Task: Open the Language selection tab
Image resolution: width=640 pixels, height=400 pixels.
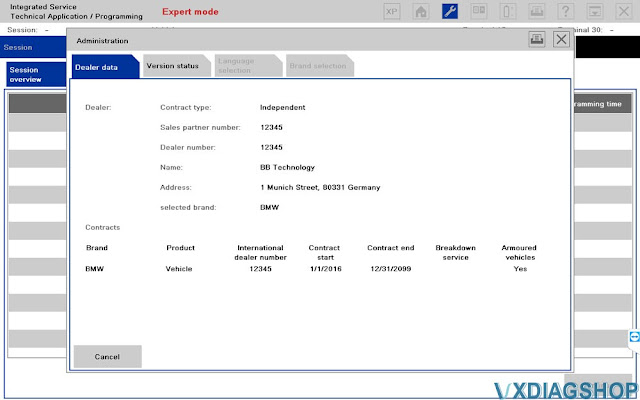Action: [x=248, y=66]
